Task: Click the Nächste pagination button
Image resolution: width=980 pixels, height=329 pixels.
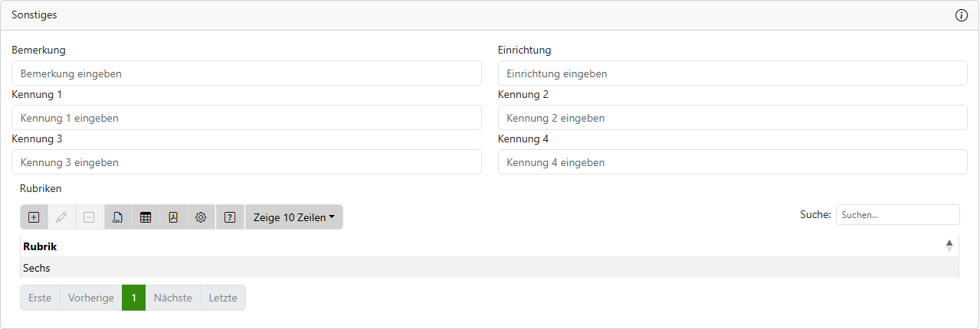Action: pos(172,298)
